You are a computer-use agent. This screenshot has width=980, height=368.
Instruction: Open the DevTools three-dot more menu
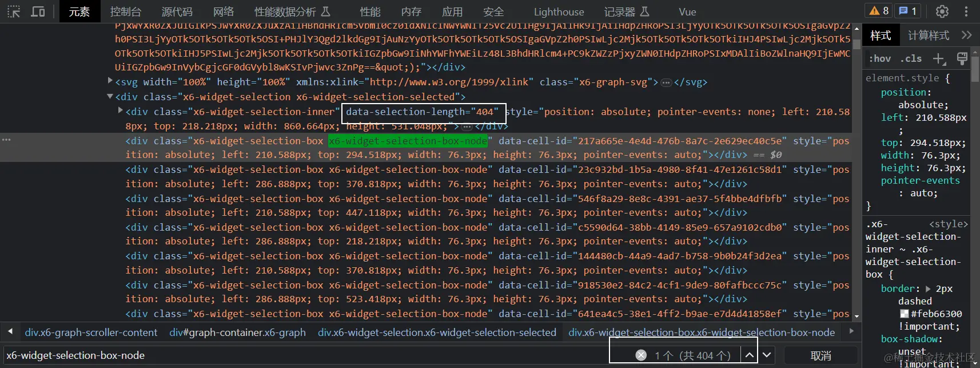pyautogui.click(x=966, y=11)
